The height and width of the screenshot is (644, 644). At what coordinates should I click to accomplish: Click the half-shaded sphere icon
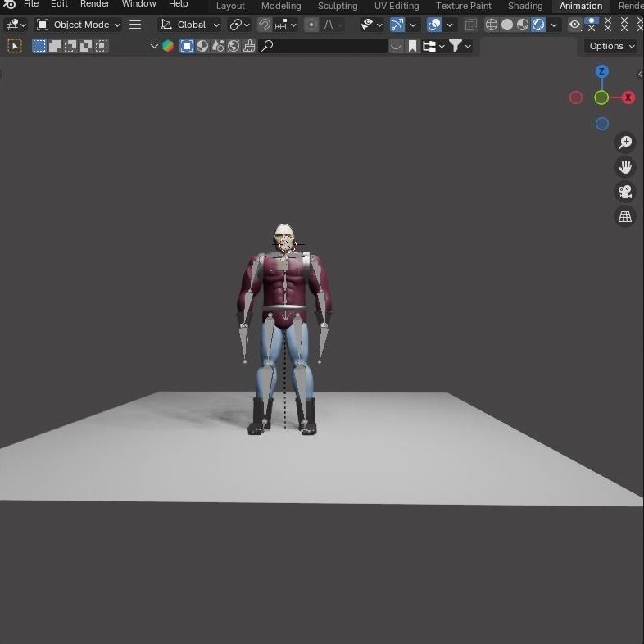(x=202, y=46)
